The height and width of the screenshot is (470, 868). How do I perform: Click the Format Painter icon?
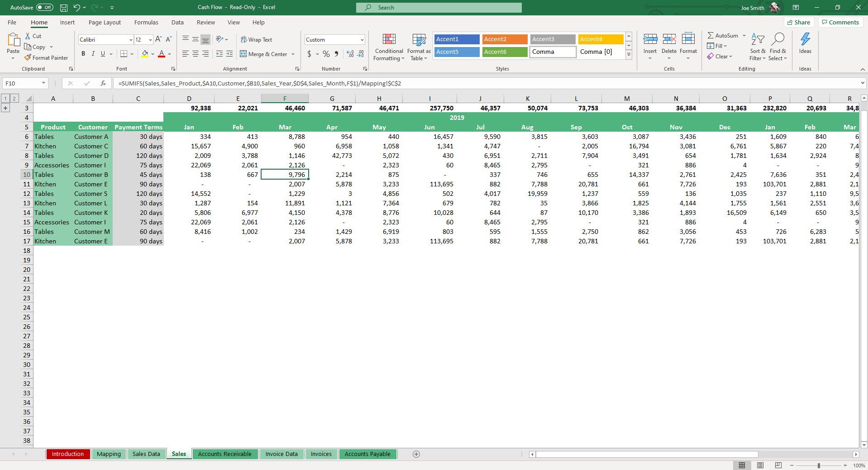point(28,58)
